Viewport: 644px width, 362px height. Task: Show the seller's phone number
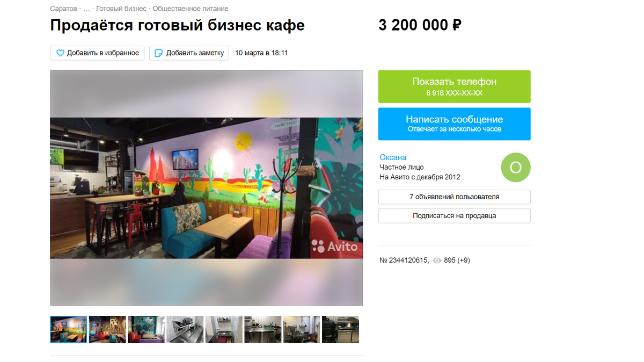[x=454, y=86]
